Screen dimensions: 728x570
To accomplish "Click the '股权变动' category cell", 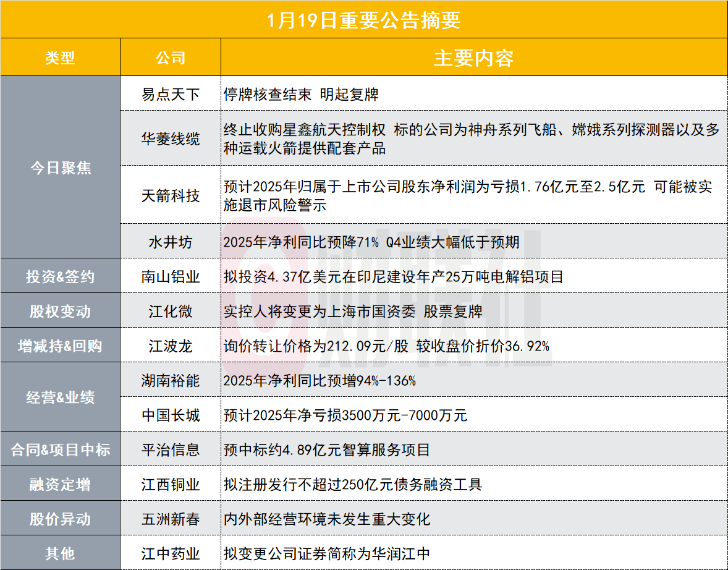I will [61, 311].
